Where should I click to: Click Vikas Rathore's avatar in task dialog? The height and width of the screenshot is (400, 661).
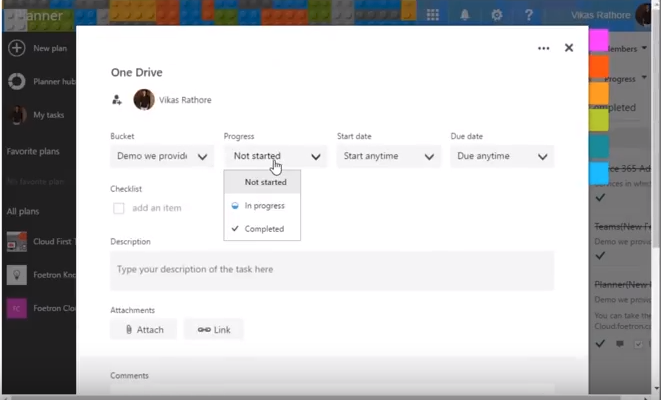pyautogui.click(x=144, y=100)
